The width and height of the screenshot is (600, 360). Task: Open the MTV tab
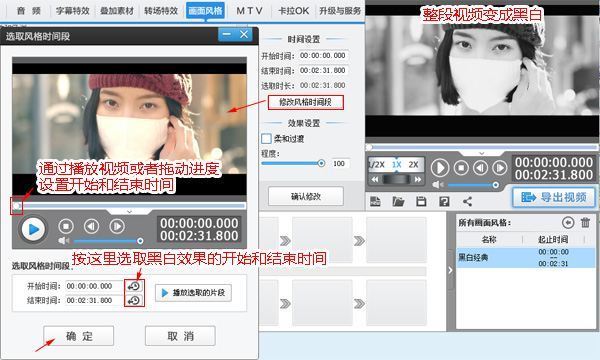[249, 11]
